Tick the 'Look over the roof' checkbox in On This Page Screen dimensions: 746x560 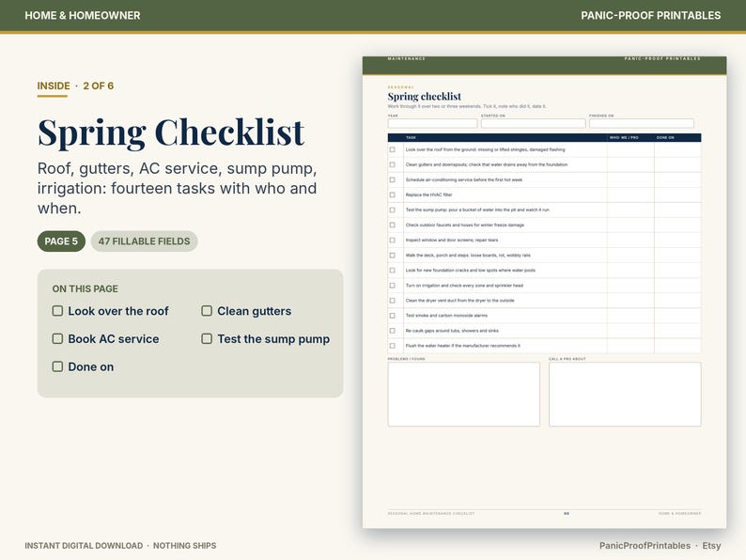(x=57, y=311)
